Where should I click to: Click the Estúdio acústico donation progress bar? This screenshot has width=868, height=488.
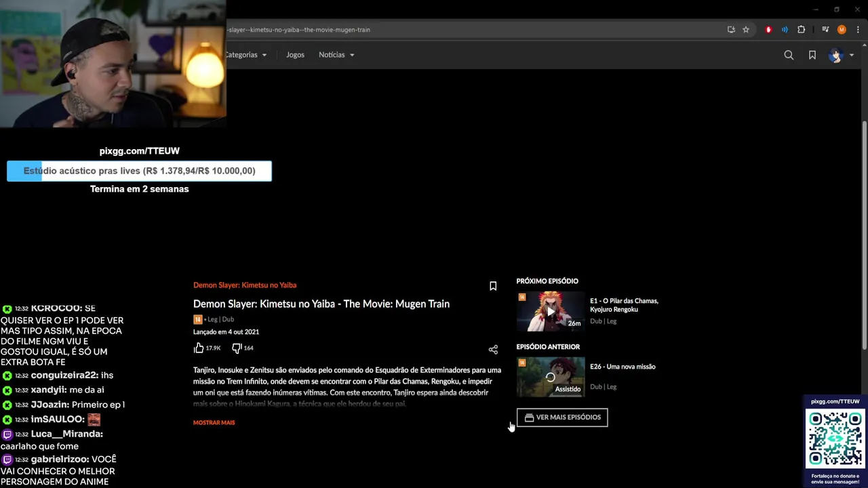coord(139,171)
